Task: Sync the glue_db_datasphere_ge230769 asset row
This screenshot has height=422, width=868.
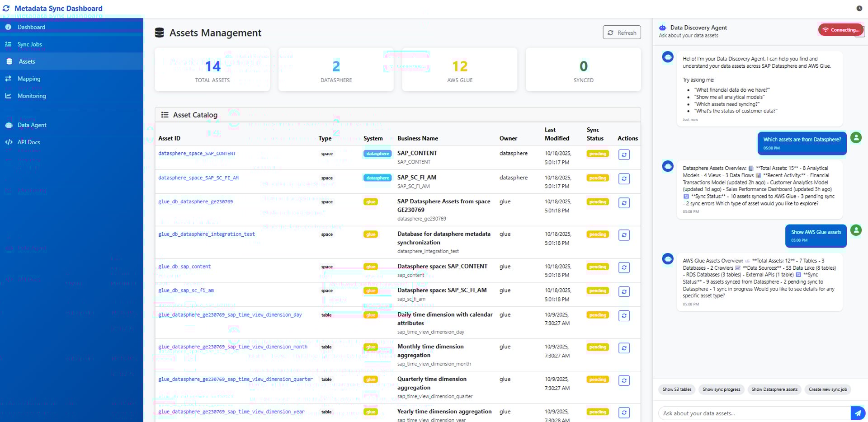Action: [x=624, y=203]
